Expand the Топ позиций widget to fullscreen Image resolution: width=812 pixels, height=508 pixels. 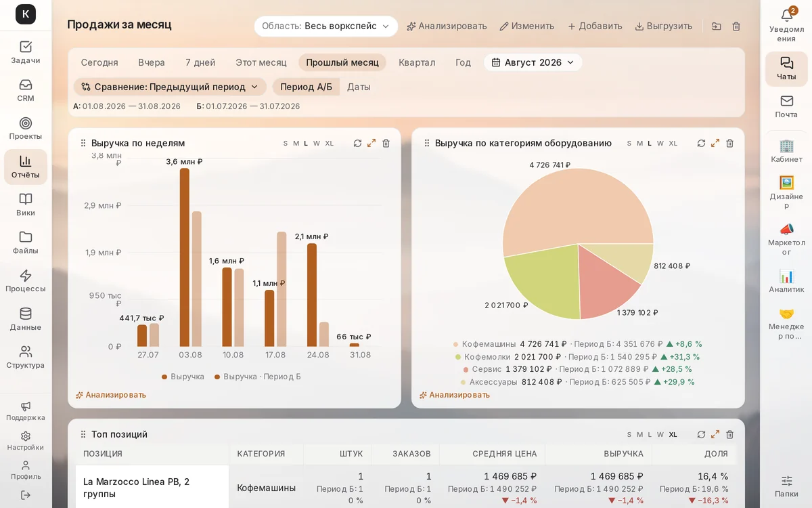tap(715, 434)
